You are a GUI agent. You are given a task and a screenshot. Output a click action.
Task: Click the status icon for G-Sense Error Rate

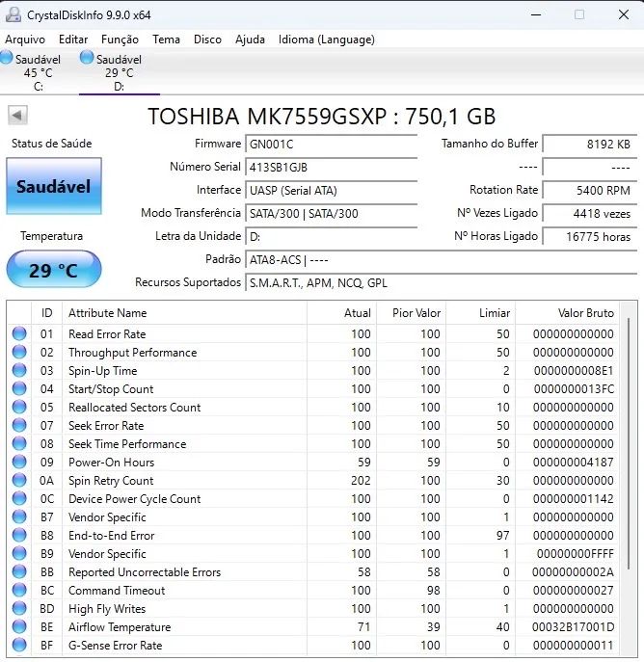pyautogui.click(x=19, y=645)
